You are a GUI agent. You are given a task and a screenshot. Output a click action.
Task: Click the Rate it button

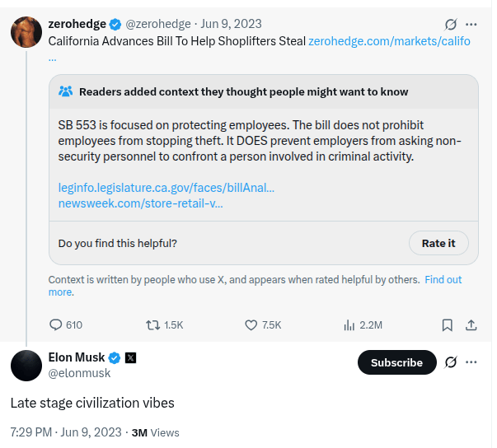tap(438, 243)
